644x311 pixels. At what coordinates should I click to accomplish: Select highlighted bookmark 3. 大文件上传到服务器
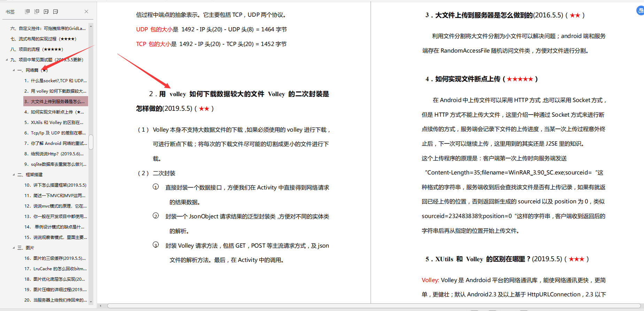[x=56, y=101]
